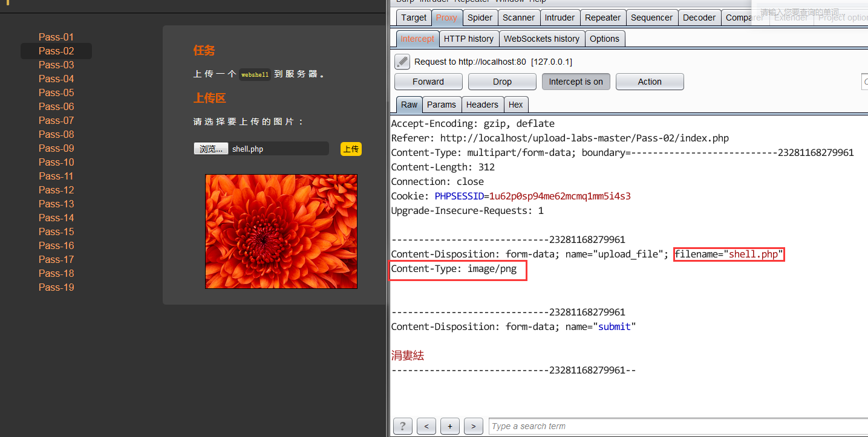Screen dimensions: 868x437
Task: Click the plus button beside the search box
Action: 450,426
